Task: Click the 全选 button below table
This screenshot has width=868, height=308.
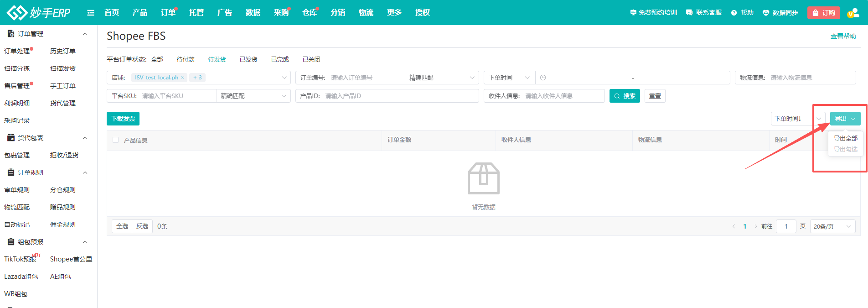Action: pos(122,226)
